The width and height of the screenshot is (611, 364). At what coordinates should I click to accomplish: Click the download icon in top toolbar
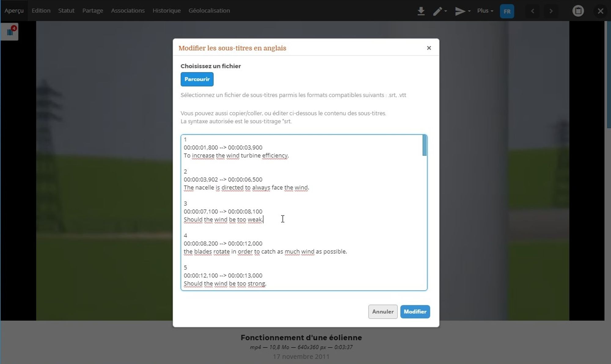421,11
